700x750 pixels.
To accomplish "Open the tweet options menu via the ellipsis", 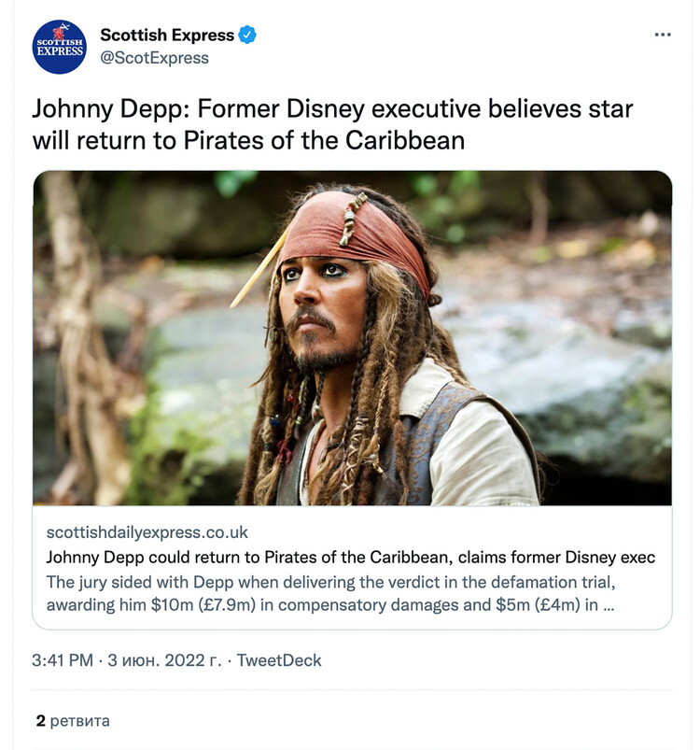I will [x=665, y=34].
